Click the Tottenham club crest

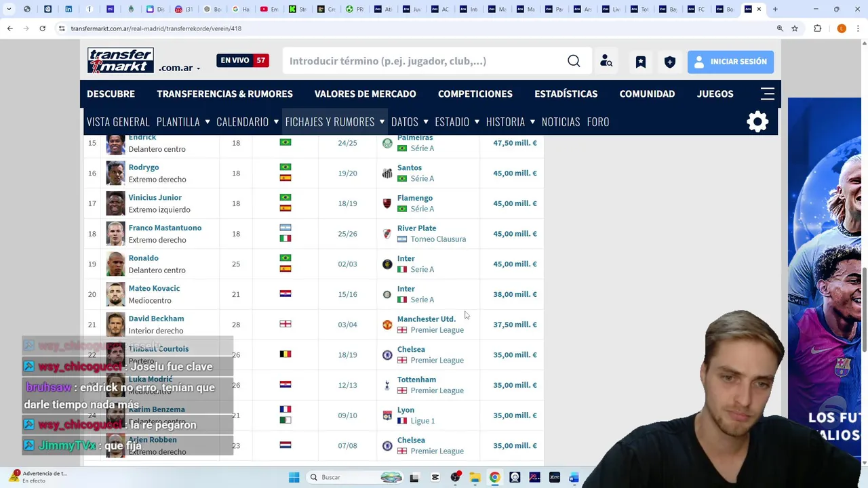pyautogui.click(x=387, y=385)
